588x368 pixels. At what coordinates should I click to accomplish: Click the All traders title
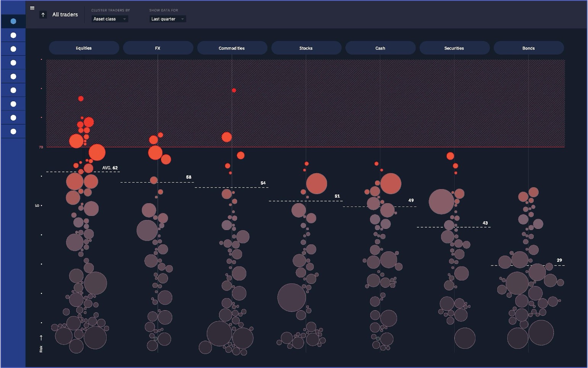[65, 15]
